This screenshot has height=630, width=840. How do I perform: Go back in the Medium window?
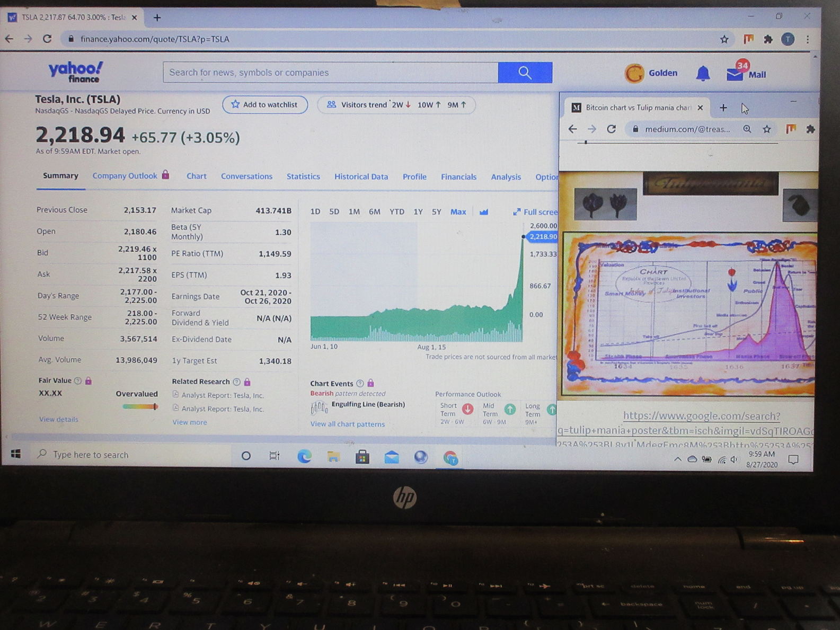tap(573, 129)
